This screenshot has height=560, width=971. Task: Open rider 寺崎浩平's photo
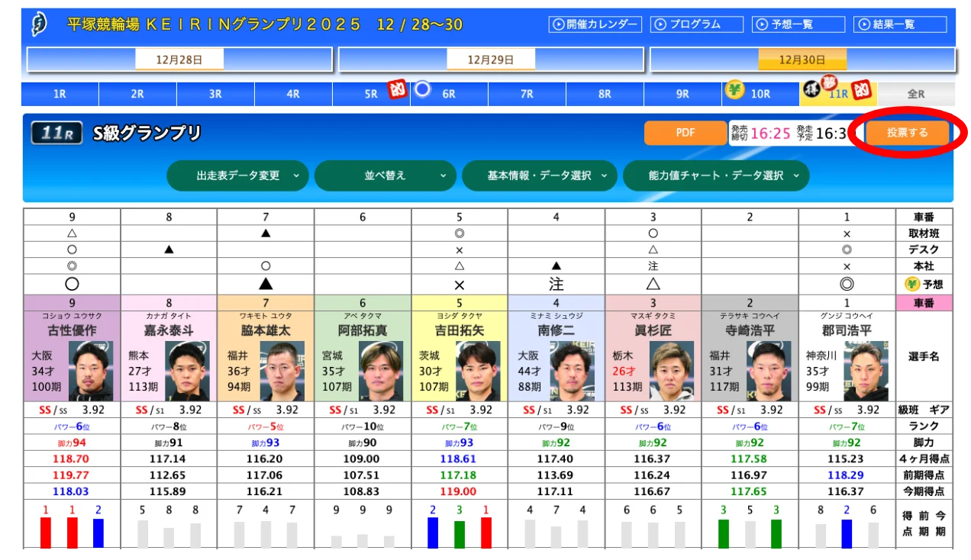coord(769,371)
